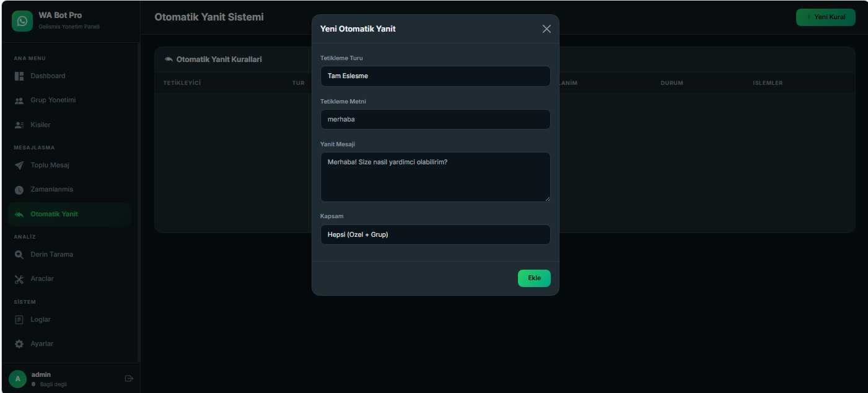This screenshot has height=393, width=868.
Task: Close the Yeni Otomatik Yanit dialog
Action: (x=546, y=29)
